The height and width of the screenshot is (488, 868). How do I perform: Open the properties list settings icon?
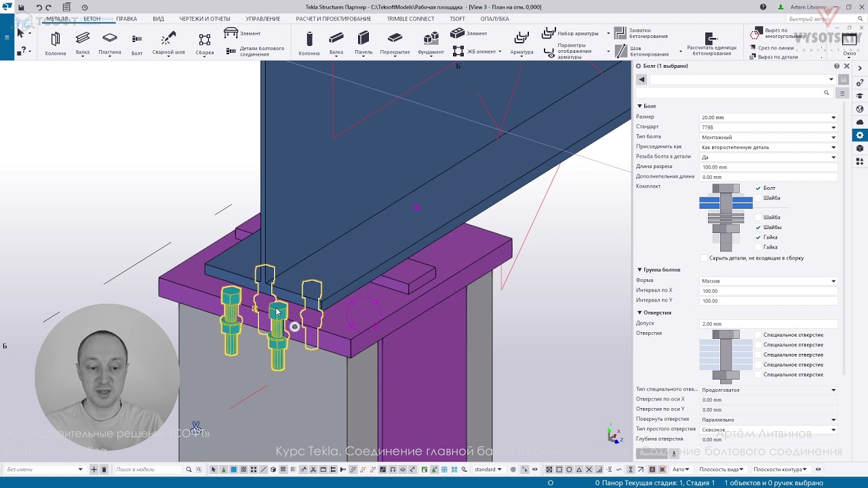pos(843,93)
